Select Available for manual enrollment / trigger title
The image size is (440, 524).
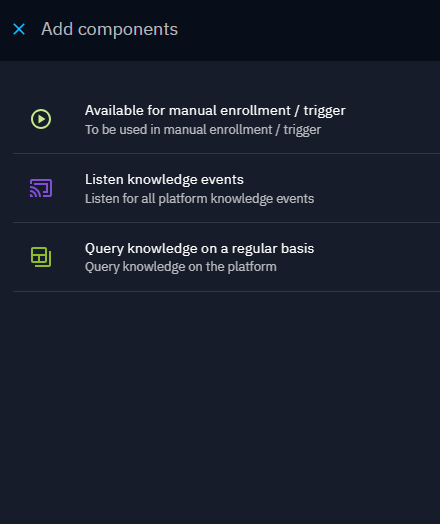click(215, 111)
